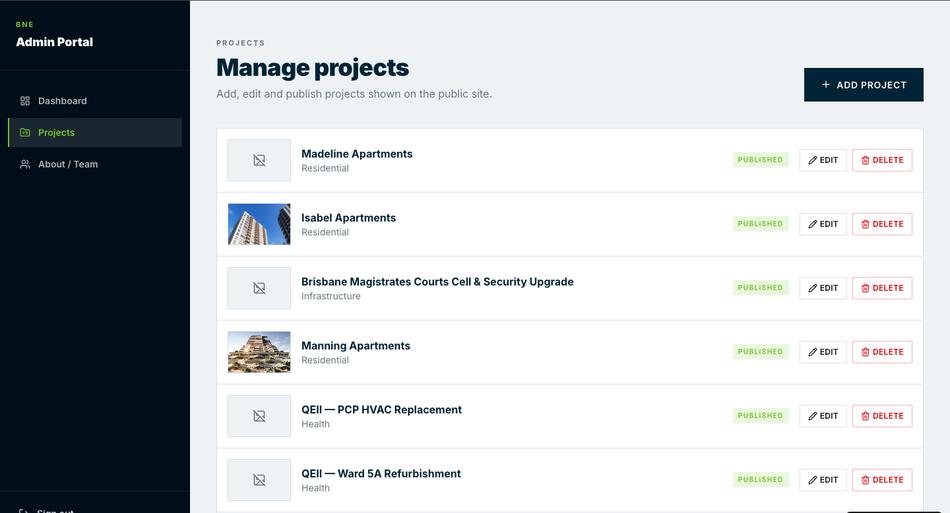Click trash icon in QEII Ward 5A row
This screenshot has height=513, width=950.
(865, 480)
